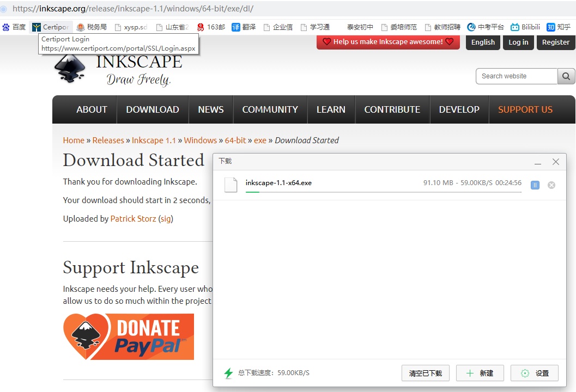Click the 清空已下载 button

(x=426, y=373)
